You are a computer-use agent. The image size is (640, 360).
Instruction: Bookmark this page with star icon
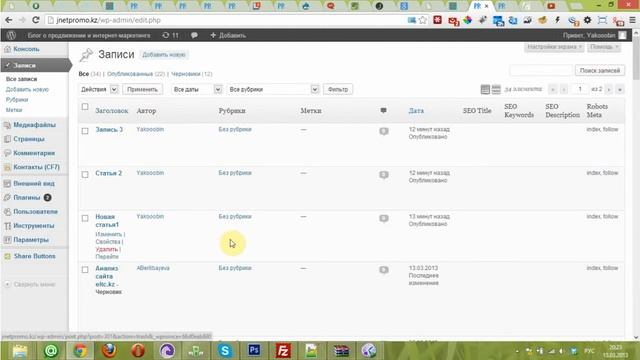pyautogui.click(x=423, y=20)
